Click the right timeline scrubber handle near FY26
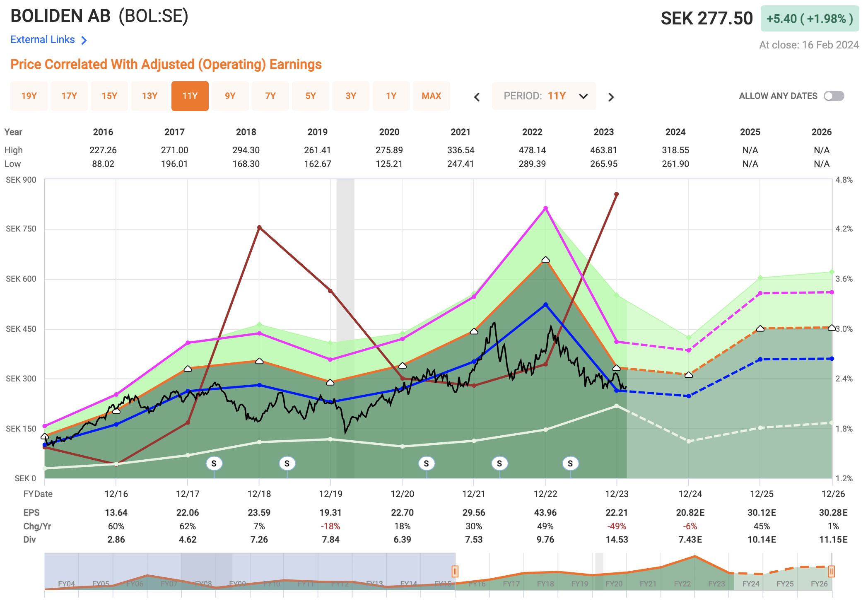Viewport: 868px width, 608px height. (832, 571)
